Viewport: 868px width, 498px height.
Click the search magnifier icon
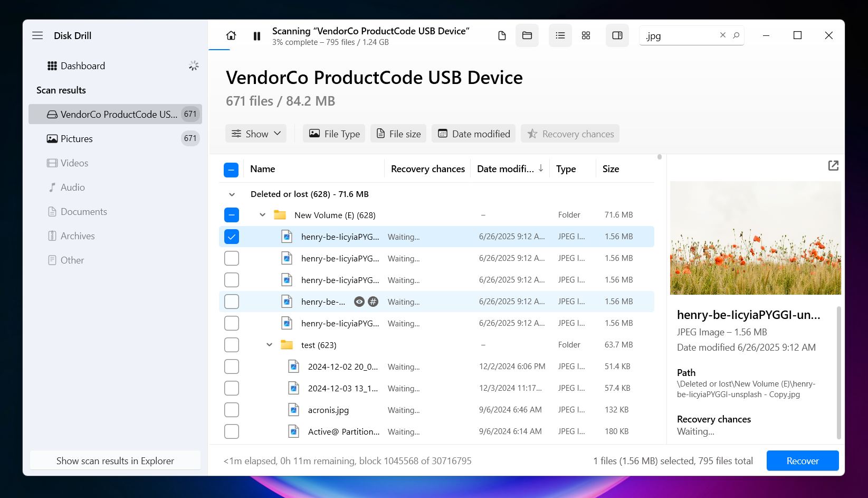(736, 35)
